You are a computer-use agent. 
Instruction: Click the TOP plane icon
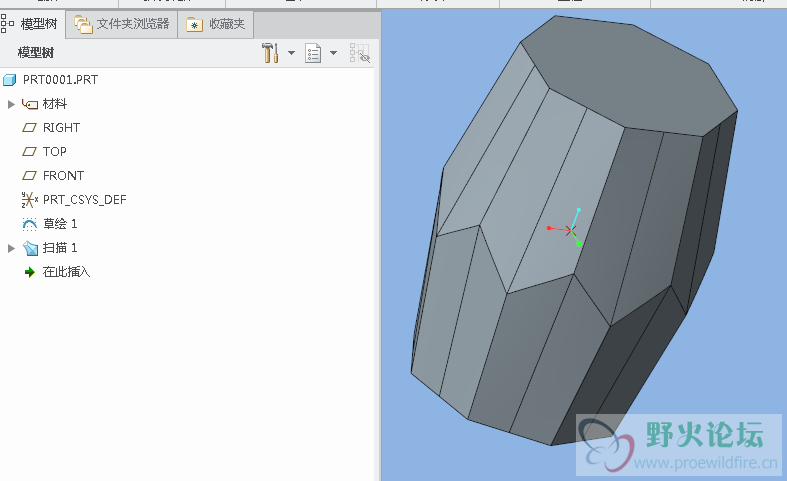tap(30, 152)
